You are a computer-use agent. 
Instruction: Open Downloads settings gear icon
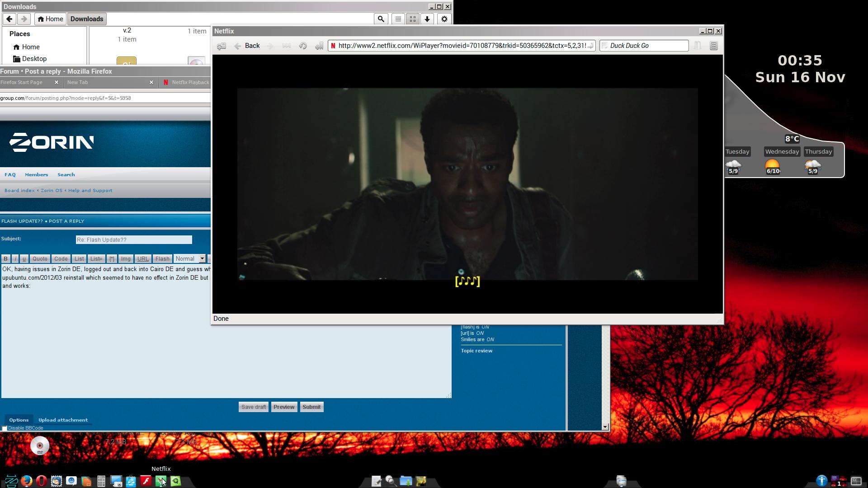444,19
